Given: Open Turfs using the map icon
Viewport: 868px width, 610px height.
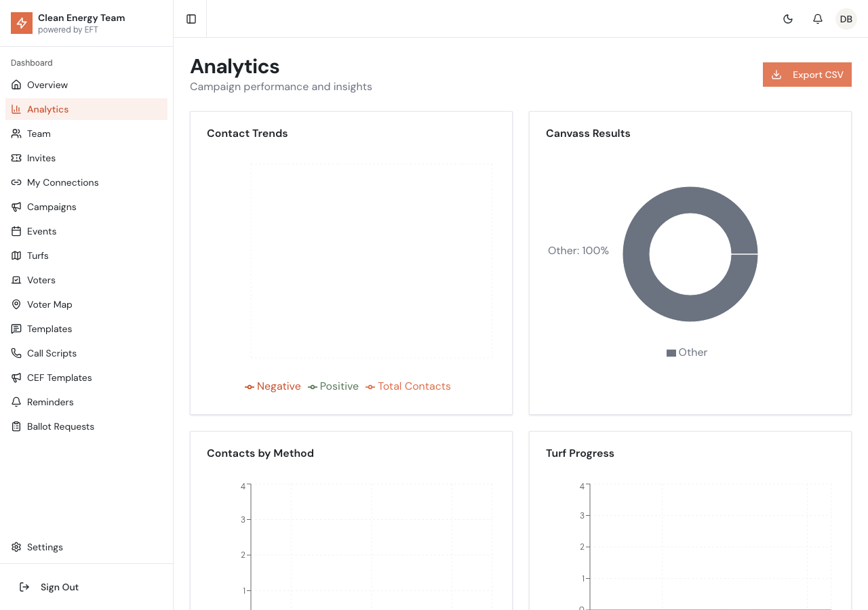Looking at the screenshot, I should pos(16,256).
